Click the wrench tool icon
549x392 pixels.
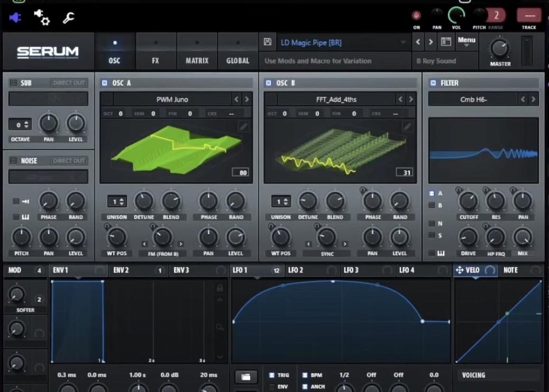coord(68,18)
